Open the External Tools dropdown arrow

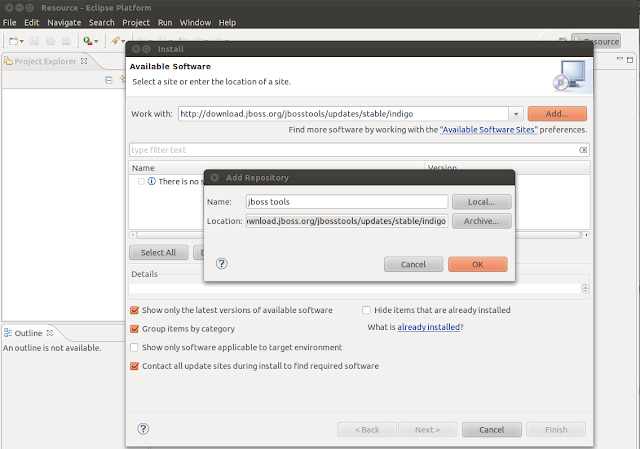(x=96, y=41)
